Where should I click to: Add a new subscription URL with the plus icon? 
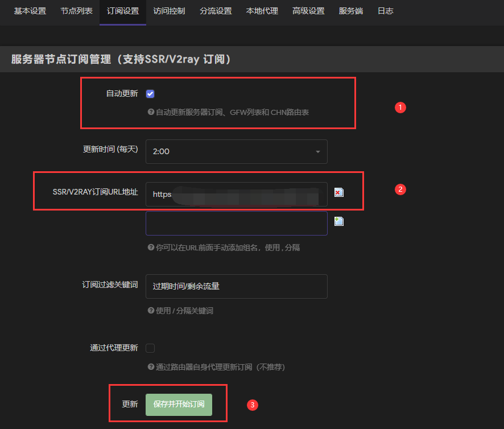339,221
